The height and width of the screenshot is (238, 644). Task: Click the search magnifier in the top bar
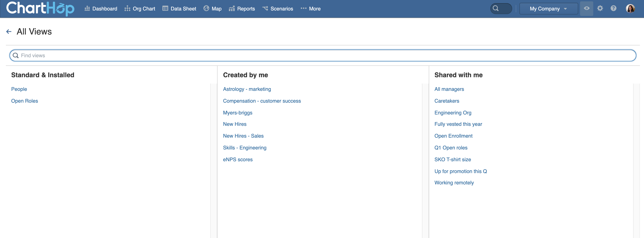coord(496,9)
